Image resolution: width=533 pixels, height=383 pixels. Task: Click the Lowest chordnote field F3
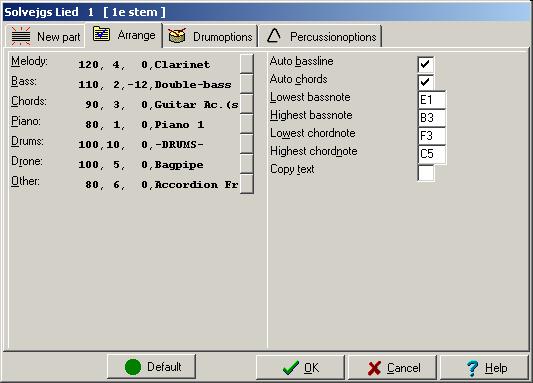tap(432, 136)
